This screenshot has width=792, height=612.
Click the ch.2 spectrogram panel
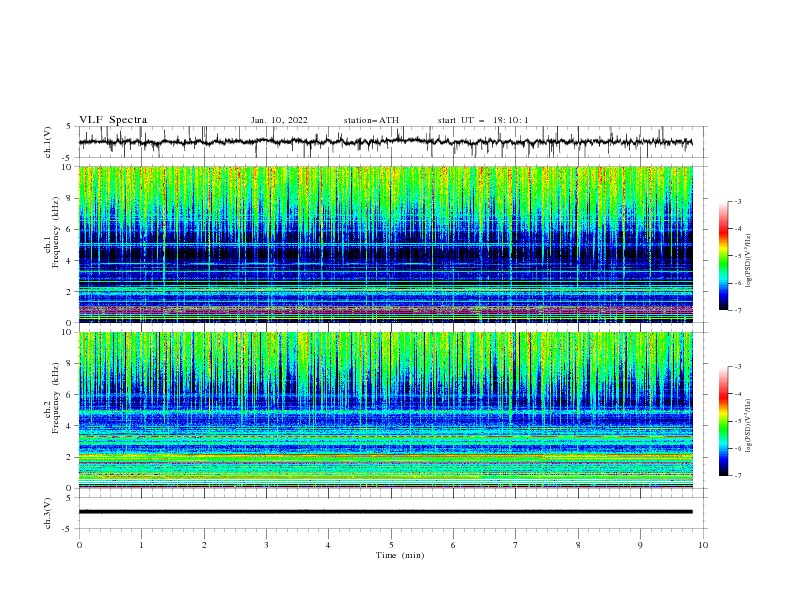tap(385, 410)
